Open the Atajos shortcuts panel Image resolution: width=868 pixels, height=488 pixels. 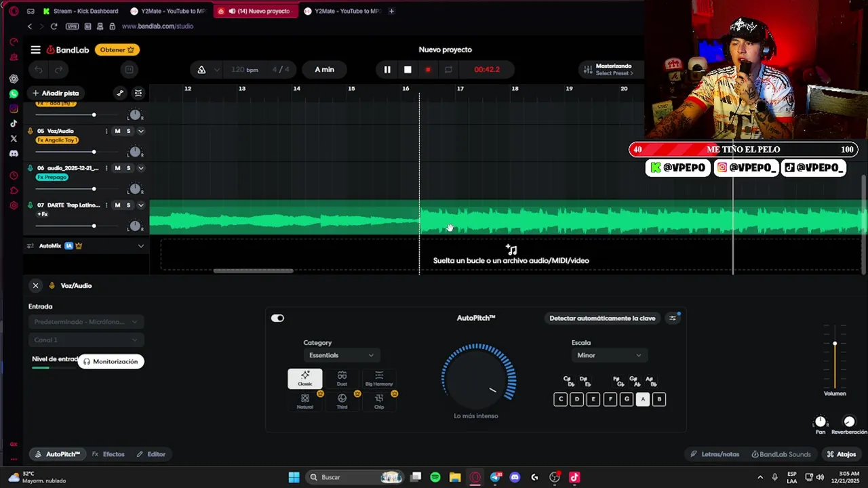click(x=842, y=454)
